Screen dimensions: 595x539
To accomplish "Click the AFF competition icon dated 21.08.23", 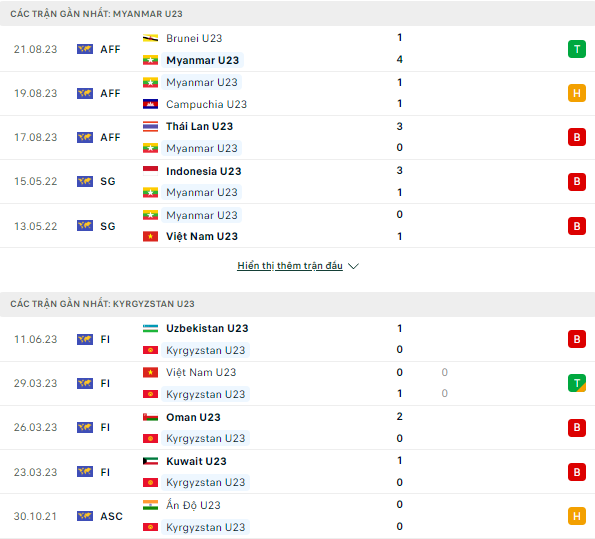I will 85,49.
